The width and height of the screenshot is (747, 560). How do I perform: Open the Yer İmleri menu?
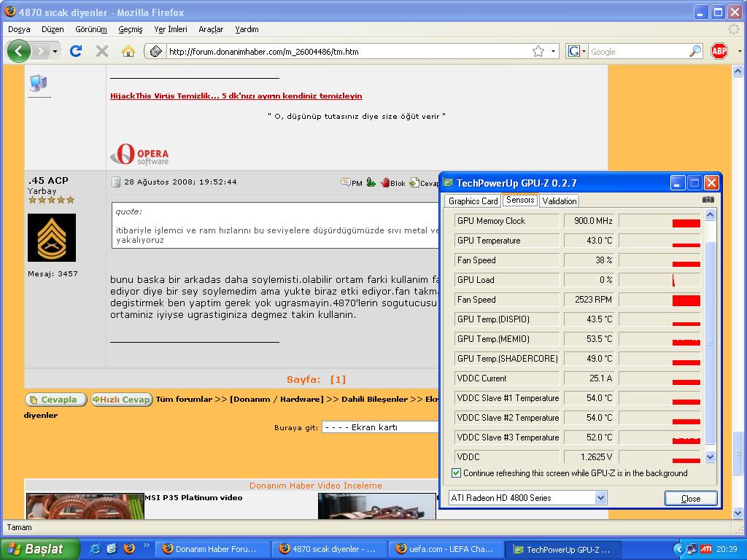point(171,29)
